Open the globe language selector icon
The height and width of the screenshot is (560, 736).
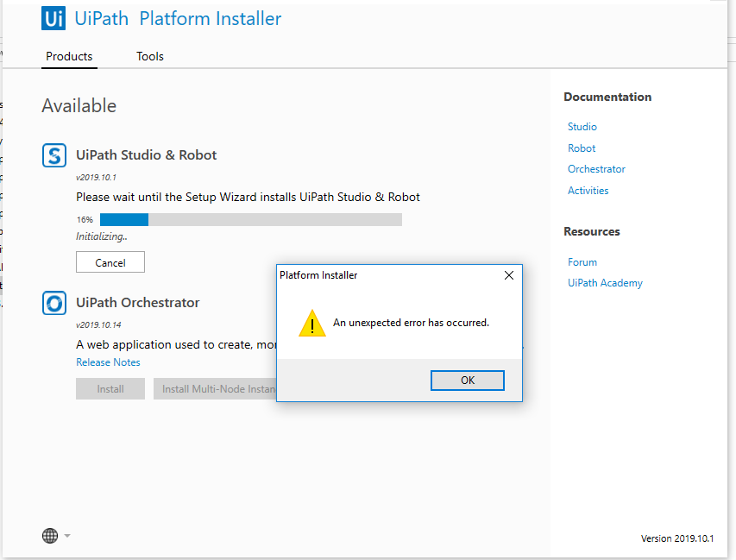point(50,536)
